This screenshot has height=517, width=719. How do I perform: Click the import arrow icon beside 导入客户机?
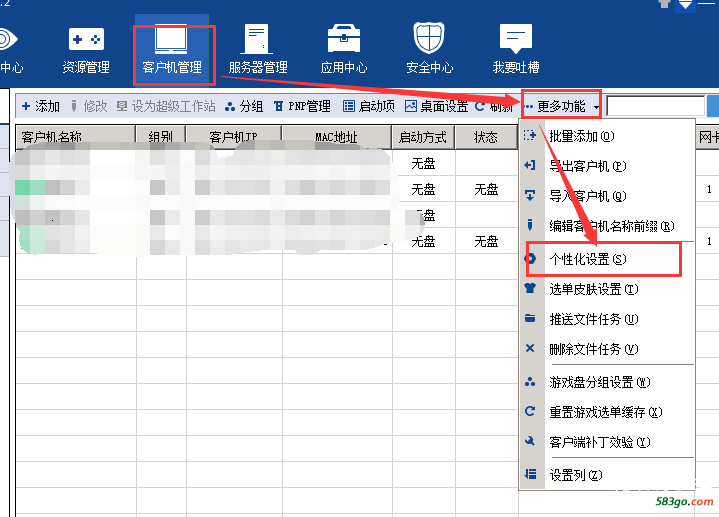click(530, 195)
